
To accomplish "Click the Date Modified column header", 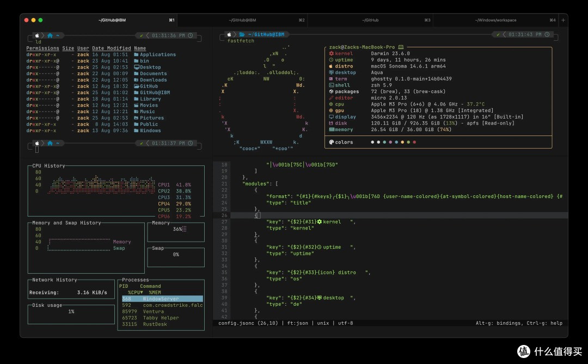I will (x=112, y=48).
